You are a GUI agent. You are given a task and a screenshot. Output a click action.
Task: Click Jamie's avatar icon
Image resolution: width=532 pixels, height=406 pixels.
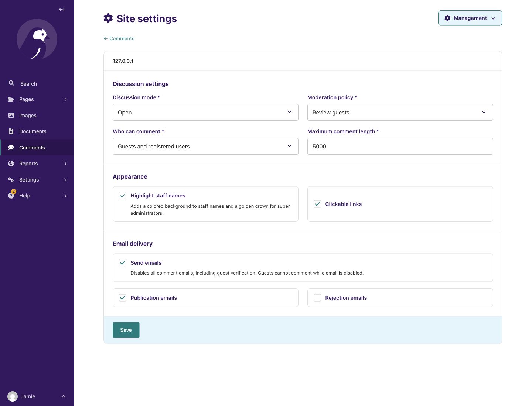pos(13,396)
